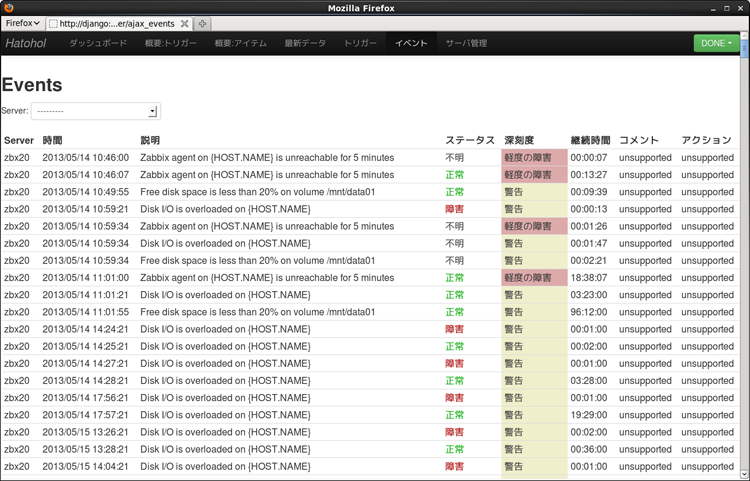Open the サーバ管理 menu item

pos(466,44)
